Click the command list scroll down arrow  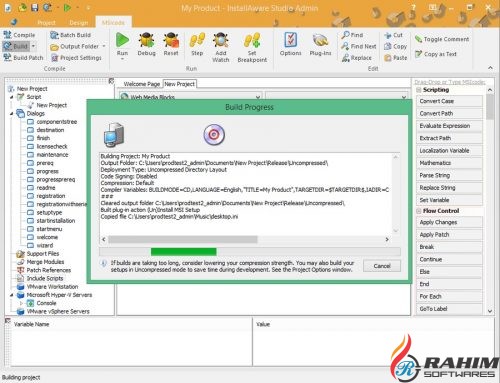(490, 311)
